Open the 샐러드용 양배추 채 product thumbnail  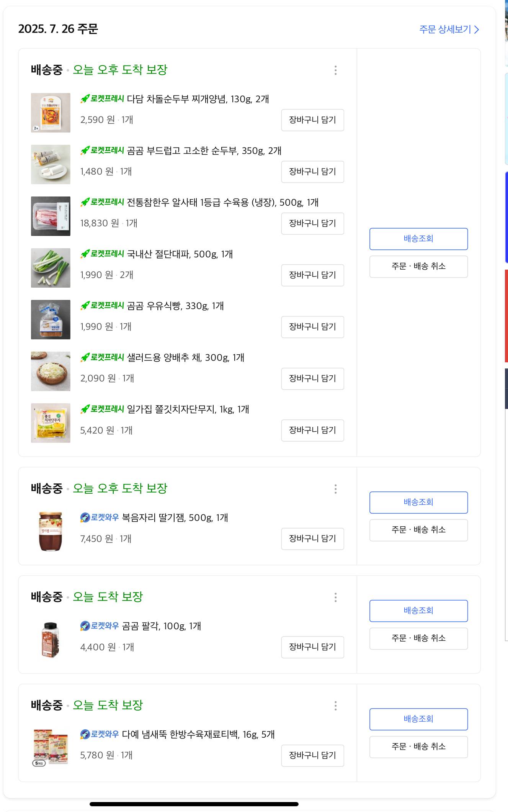pos(51,371)
